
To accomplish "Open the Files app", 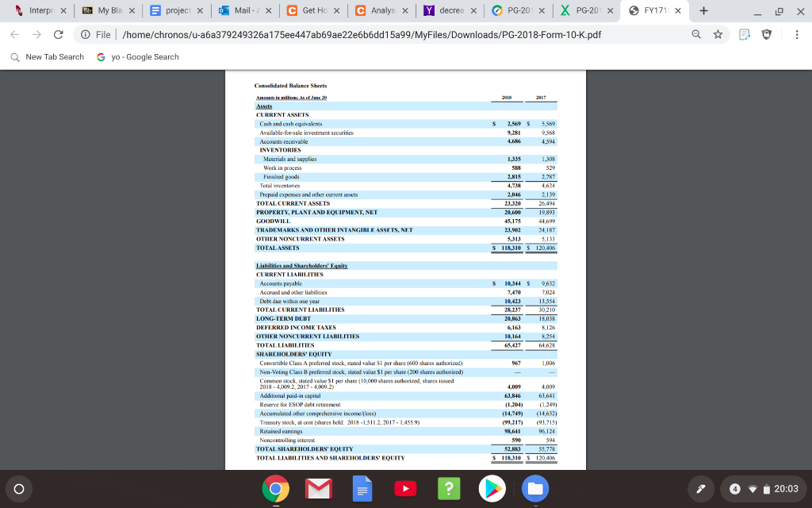I will (534, 488).
